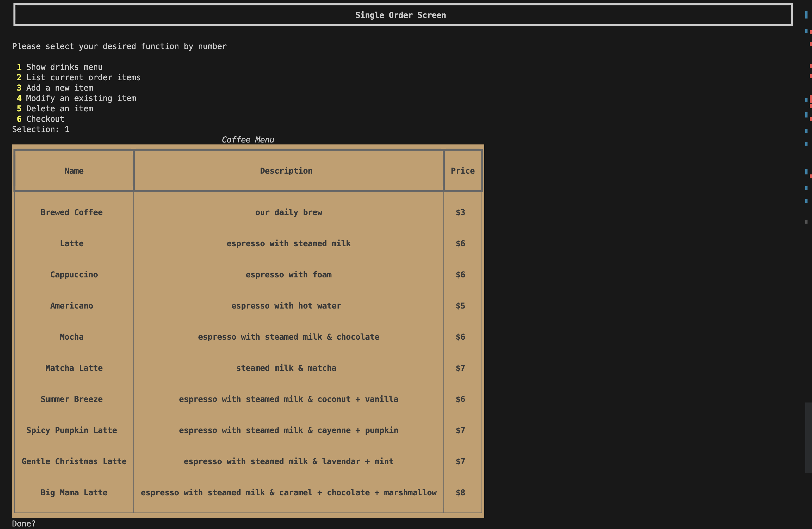
Task: Click the Matcha Latte name cell
Action: pyautogui.click(x=74, y=368)
